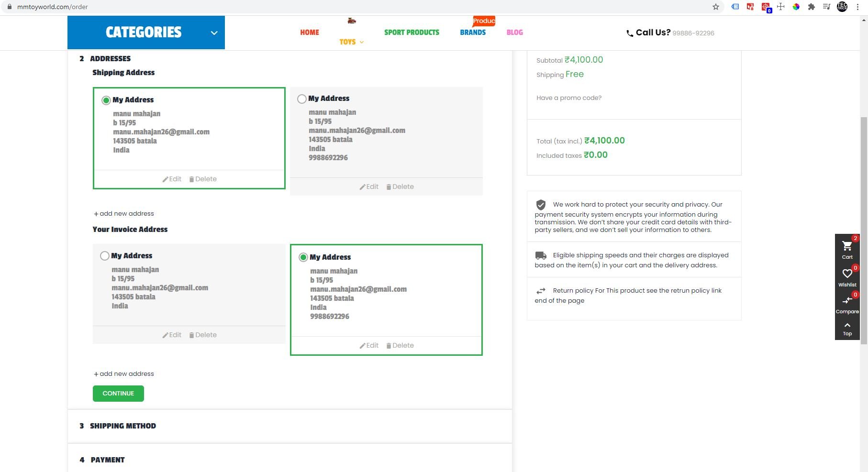Add new address under Invoice Address
Viewport: 868px width, 472px height.
124,374
